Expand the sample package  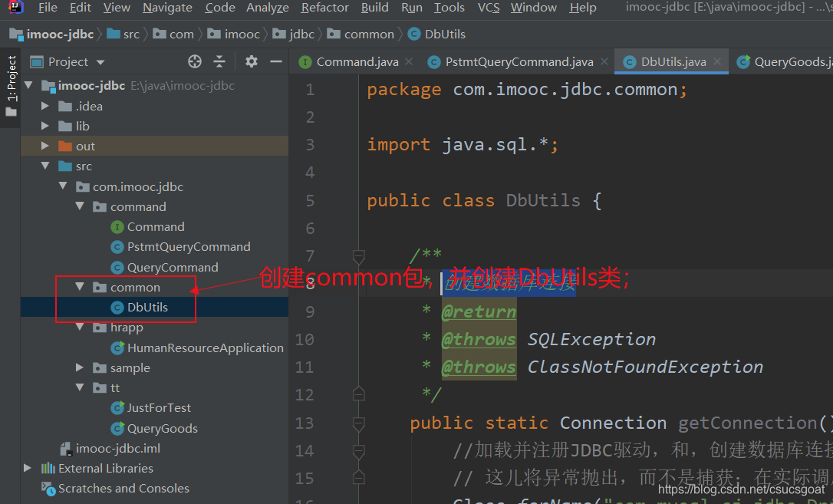point(80,367)
